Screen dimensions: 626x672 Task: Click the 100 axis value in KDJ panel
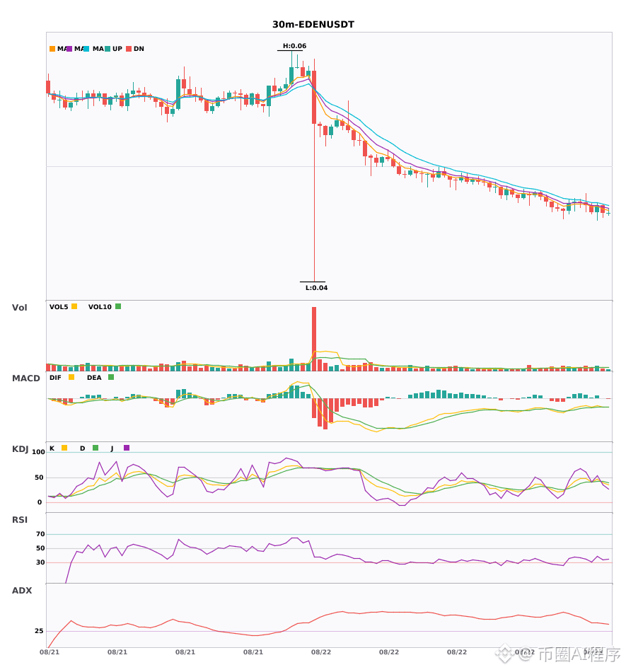coord(39,452)
